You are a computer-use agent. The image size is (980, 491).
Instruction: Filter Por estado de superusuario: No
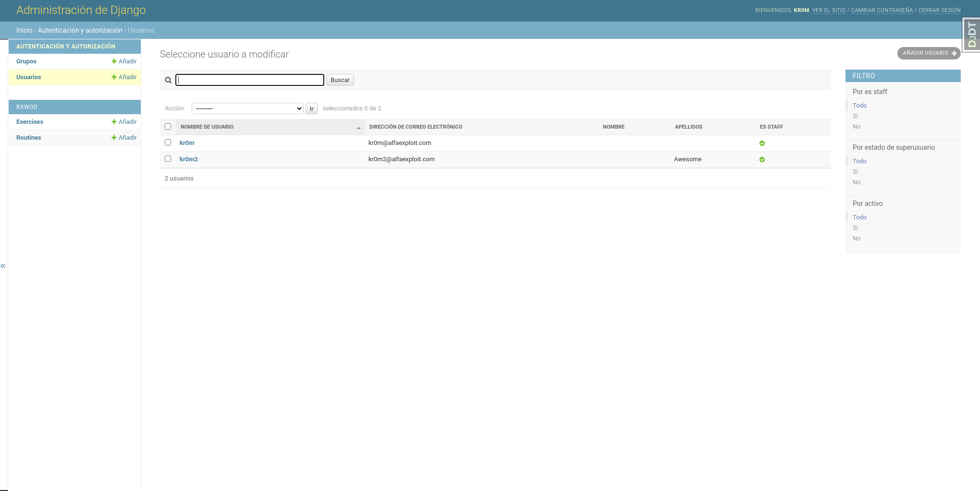click(x=857, y=182)
